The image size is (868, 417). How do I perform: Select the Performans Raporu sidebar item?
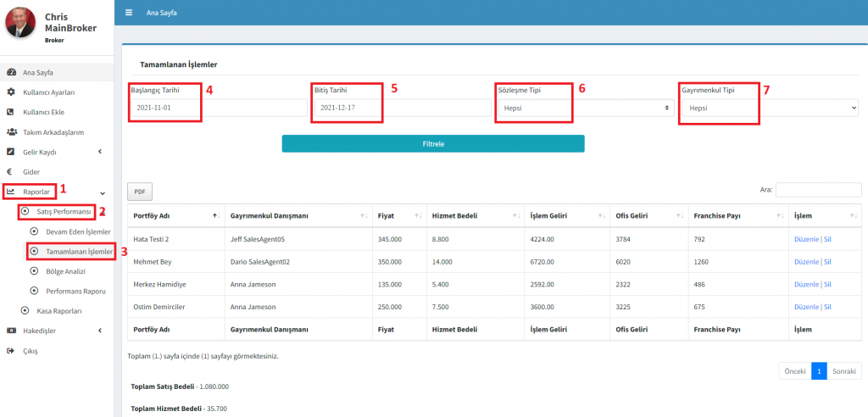[x=75, y=291]
